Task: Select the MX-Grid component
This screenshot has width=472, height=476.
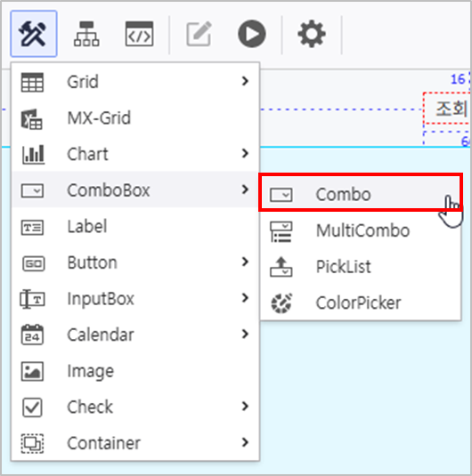Action: [135, 117]
